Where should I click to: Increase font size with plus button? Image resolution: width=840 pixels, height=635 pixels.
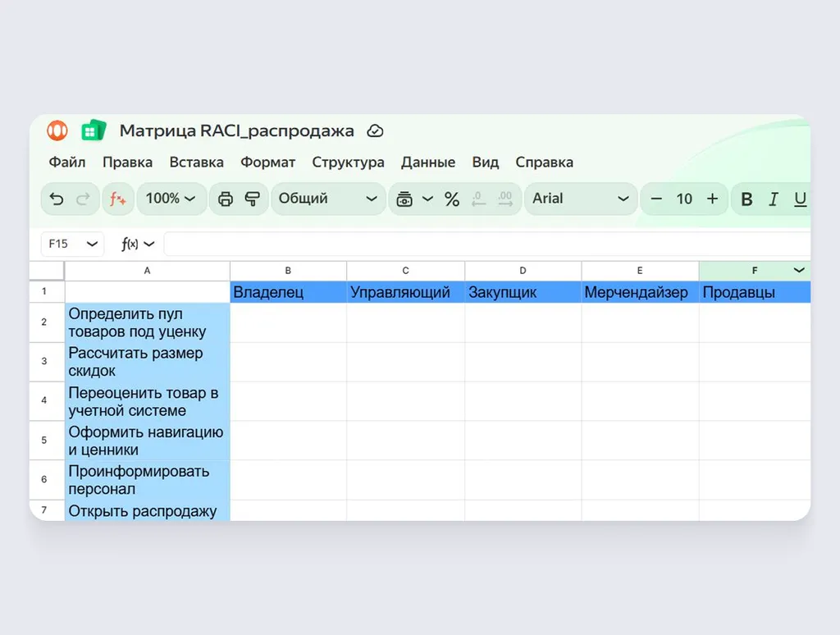click(713, 199)
